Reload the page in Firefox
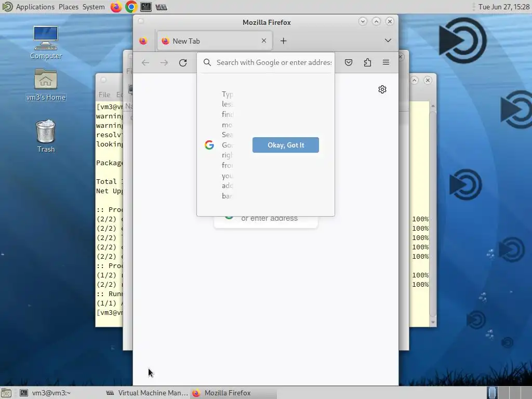 (x=183, y=62)
